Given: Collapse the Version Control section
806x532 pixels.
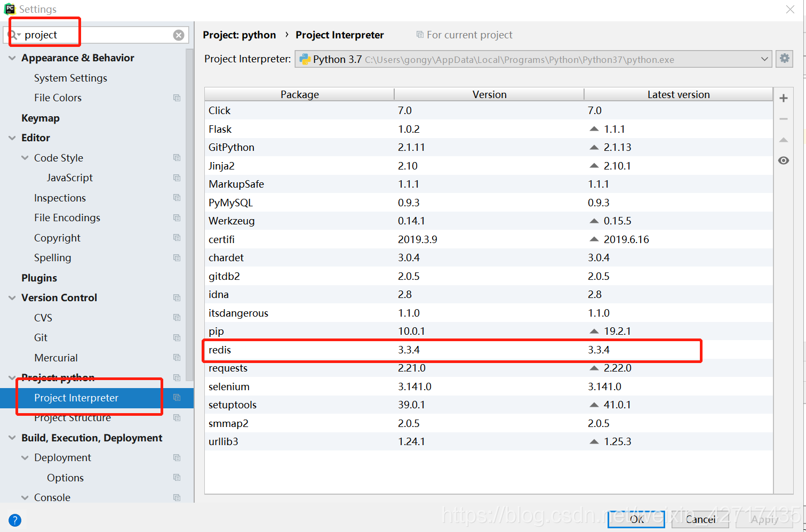Looking at the screenshot, I should [x=12, y=297].
